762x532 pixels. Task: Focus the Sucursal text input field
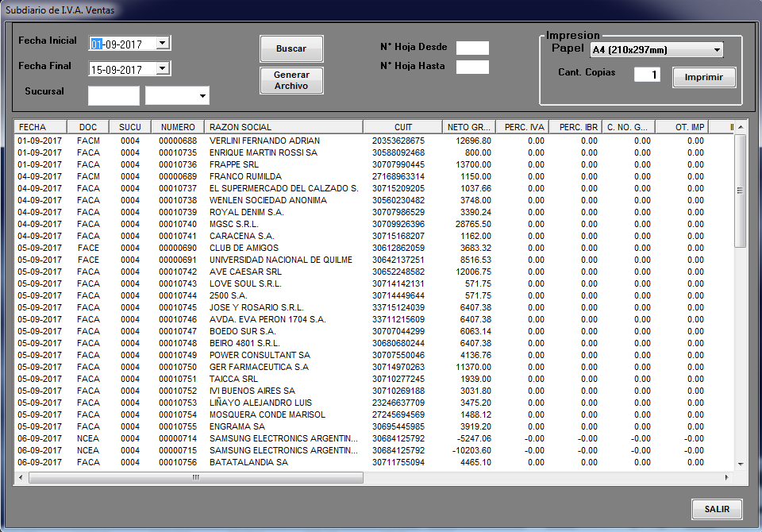click(114, 96)
